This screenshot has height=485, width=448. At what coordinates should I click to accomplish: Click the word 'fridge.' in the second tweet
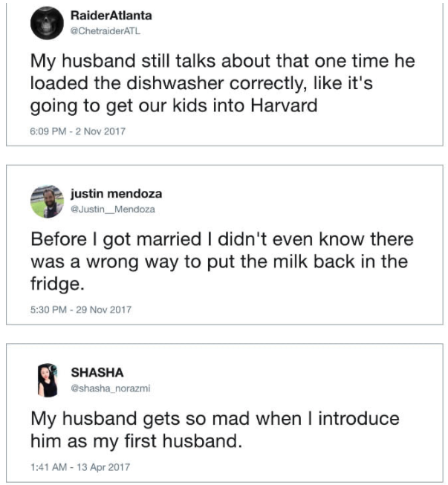[x=57, y=284]
